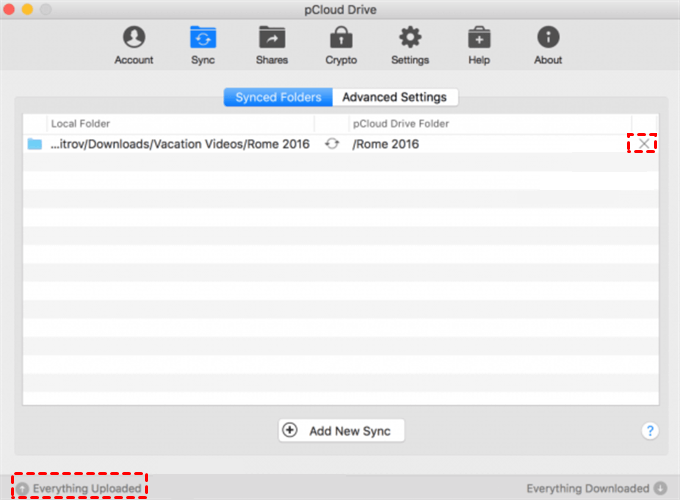The image size is (680, 500).
Task: Open the Account pane
Action: (x=134, y=46)
